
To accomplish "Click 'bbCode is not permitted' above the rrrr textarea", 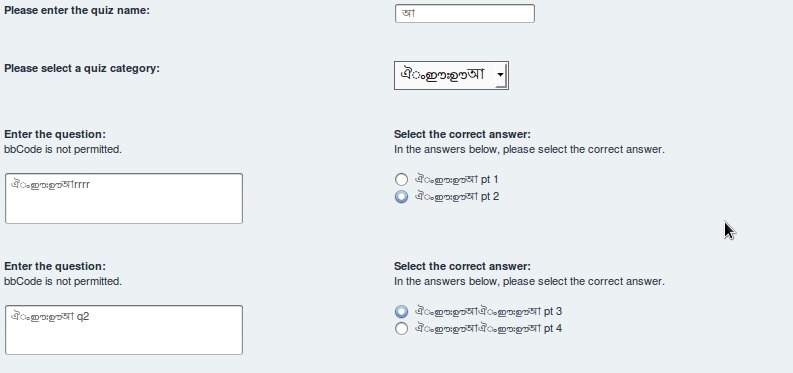I will [x=63, y=150].
